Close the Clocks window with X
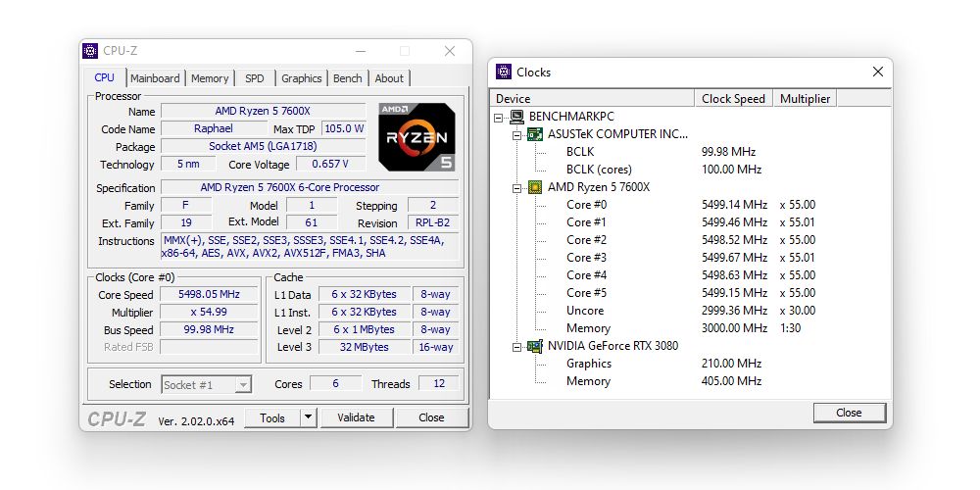Viewport: 980px width, 490px height. (878, 72)
